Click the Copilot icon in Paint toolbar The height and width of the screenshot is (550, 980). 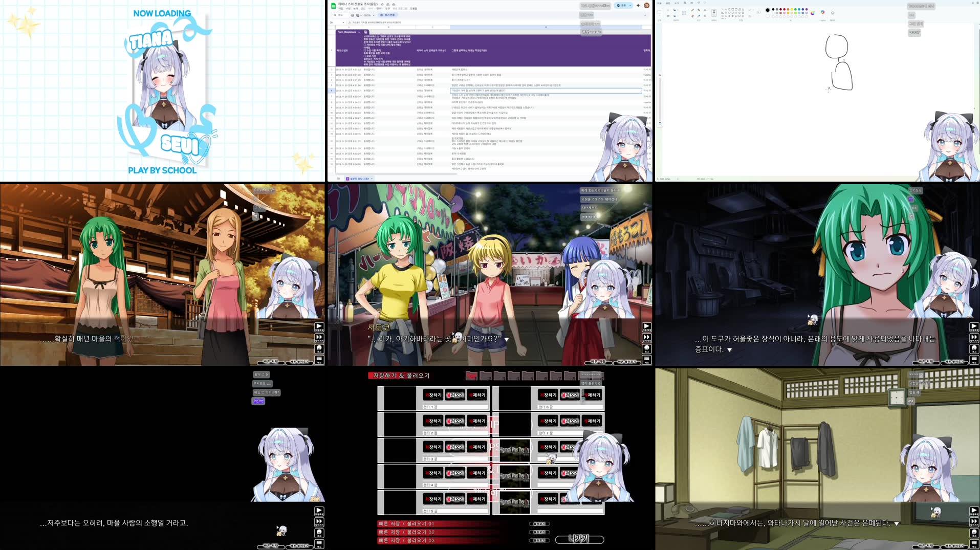click(x=823, y=12)
